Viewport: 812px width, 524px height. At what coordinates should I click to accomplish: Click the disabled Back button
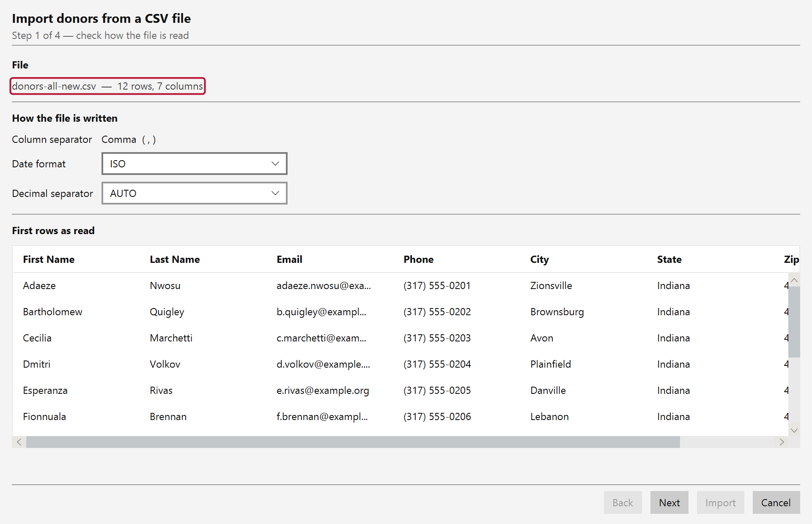click(623, 502)
